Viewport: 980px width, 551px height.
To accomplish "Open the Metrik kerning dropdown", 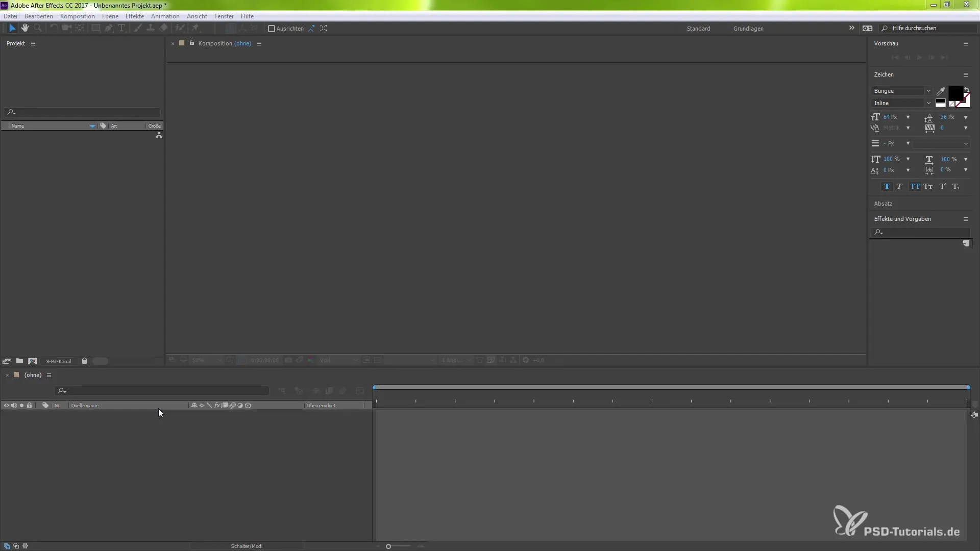I will [x=908, y=128].
